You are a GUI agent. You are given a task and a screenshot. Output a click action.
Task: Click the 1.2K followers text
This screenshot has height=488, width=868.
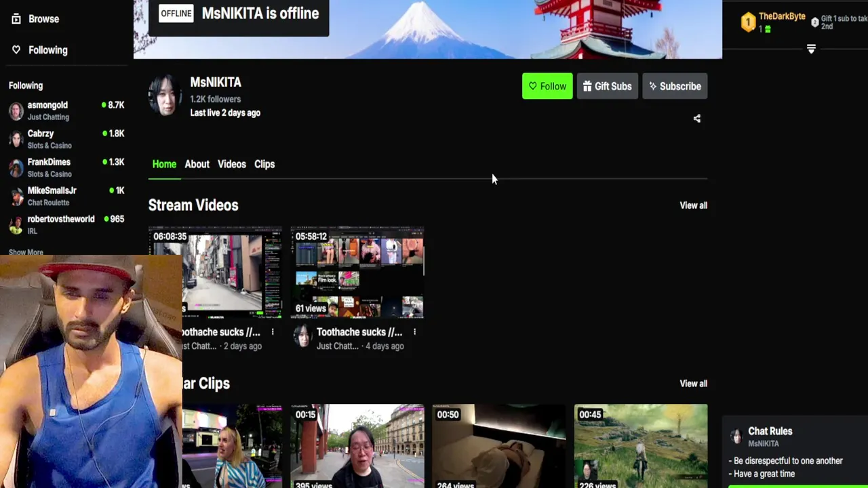pos(215,99)
